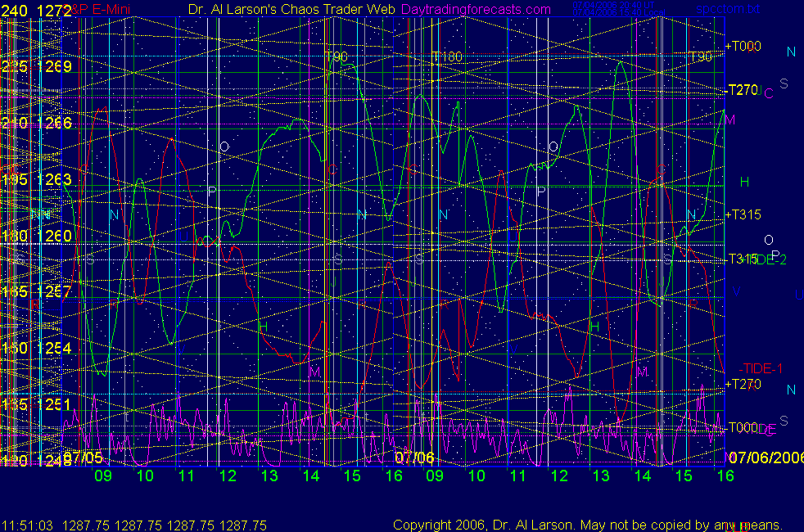Click the red -TIDE-1 label
Viewport: 804px width, 532px height.
[762, 368]
